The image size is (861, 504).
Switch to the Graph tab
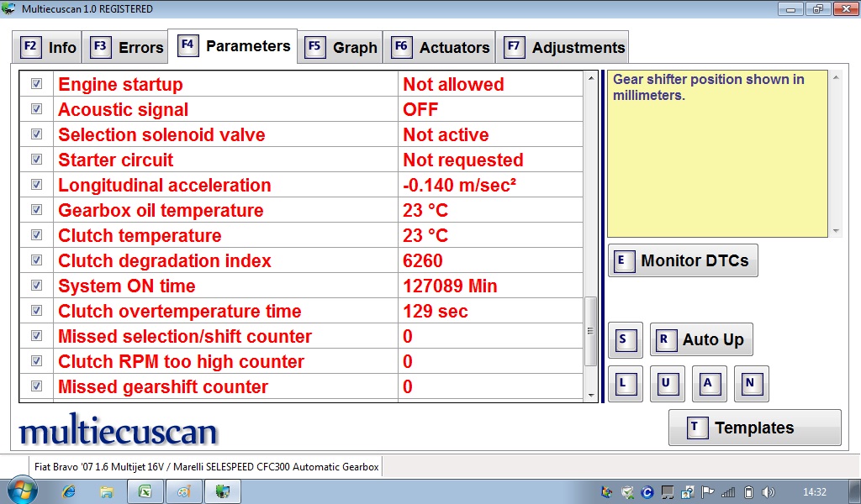click(x=342, y=47)
